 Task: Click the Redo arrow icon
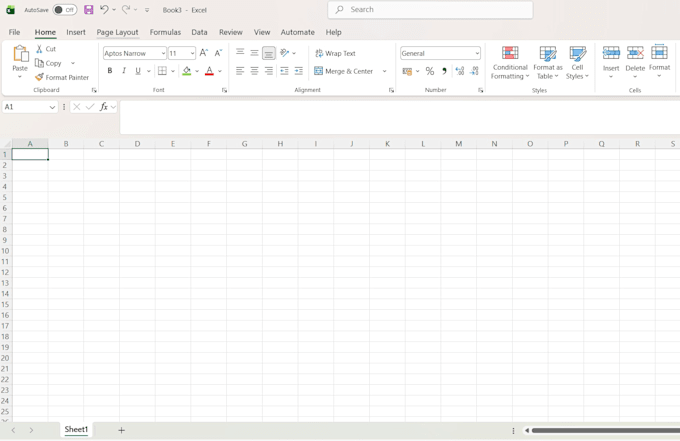[x=126, y=10]
